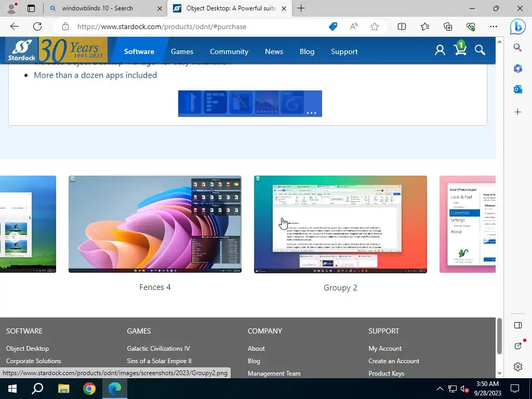Add this page to favorites star
Screen dimensions: 532x399
pos(375,26)
